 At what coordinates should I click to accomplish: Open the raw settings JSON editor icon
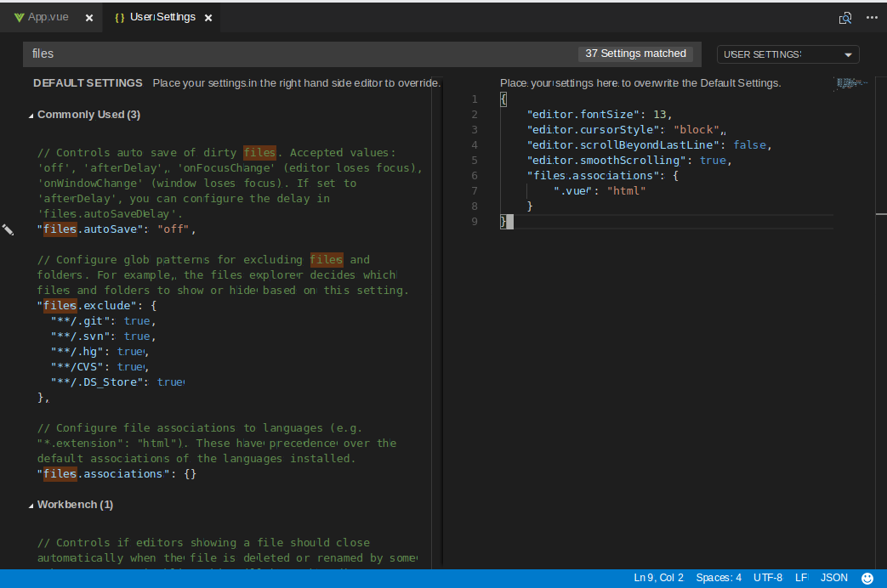(x=845, y=17)
